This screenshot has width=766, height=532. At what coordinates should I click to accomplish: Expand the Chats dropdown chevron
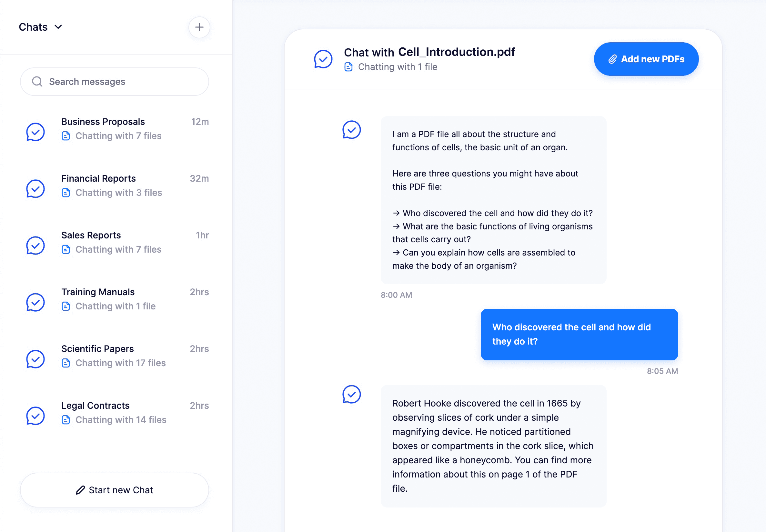[x=58, y=27]
